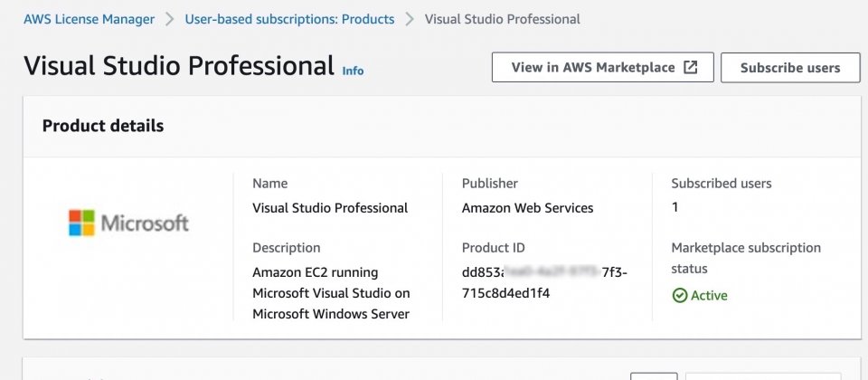Click the Subscribed users count 1
The width and height of the screenshot is (868, 380).
coord(675,207)
